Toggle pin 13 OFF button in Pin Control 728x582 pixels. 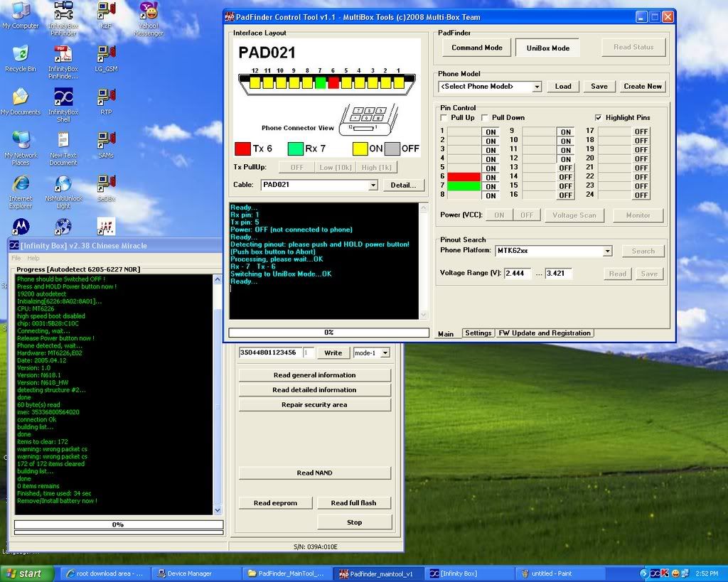coord(565,168)
